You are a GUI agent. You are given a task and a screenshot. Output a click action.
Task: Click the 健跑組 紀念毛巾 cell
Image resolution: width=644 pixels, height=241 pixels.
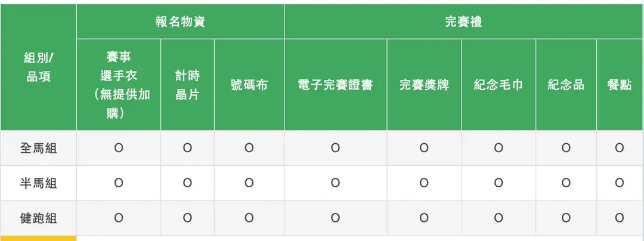[499, 218]
